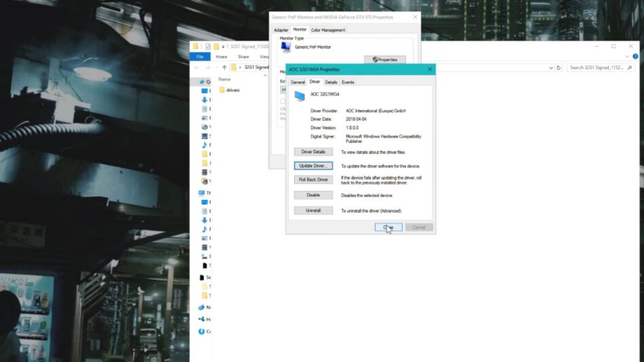Click the Quick access star icon in Explorer
This screenshot has width=644, height=362.
coord(202,82)
